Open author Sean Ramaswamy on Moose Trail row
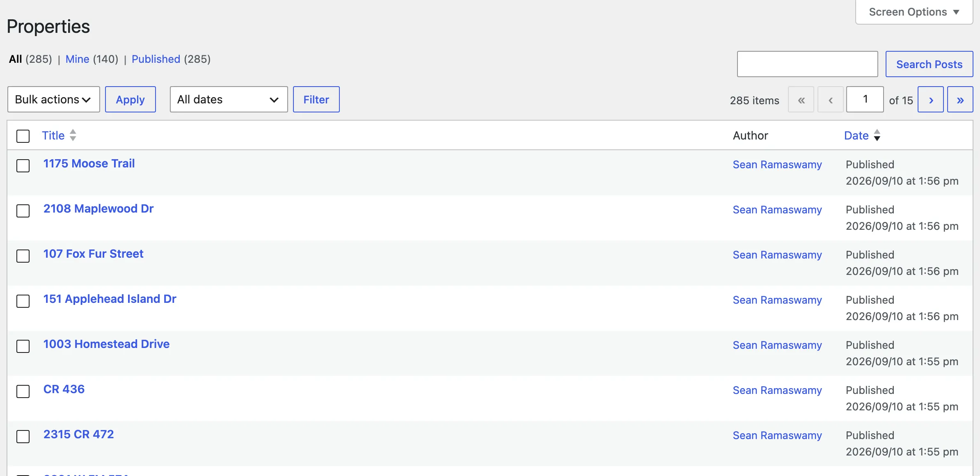This screenshot has height=476, width=980. (777, 165)
